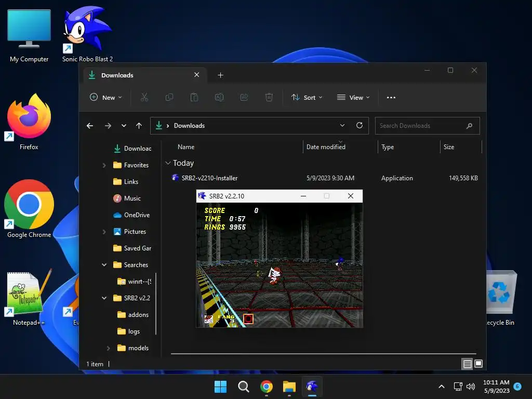The width and height of the screenshot is (532, 399).
Task: Expand the address bar history dropdown
Action: click(x=342, y=125)
